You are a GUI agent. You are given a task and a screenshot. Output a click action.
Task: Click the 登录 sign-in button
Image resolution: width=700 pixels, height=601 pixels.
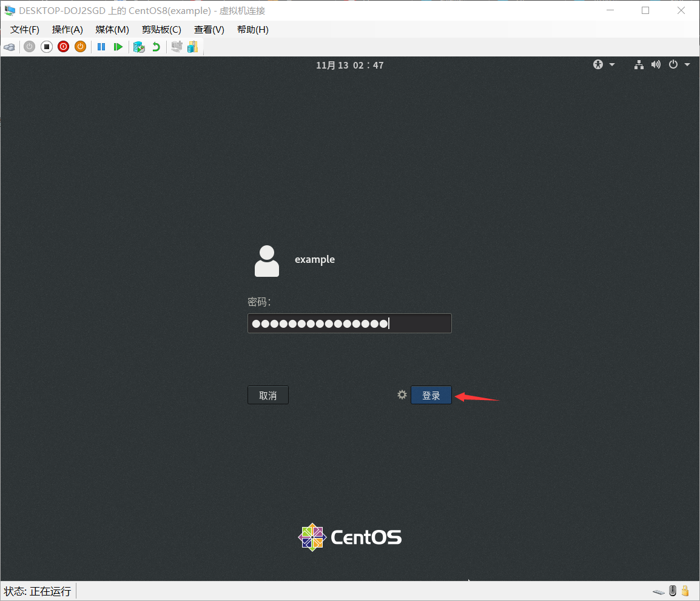431,395
